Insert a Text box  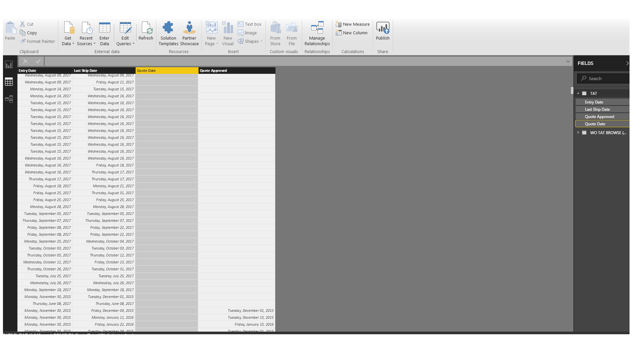pyautogui.click(x=250, y=24)
